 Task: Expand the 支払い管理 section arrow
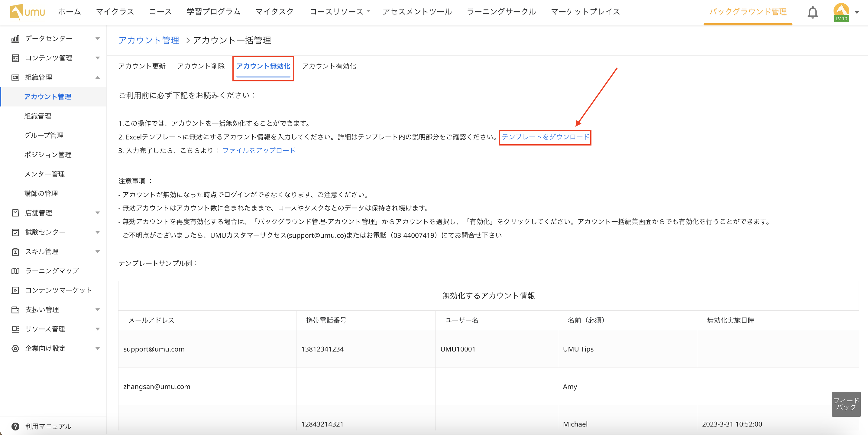[98, 309]
